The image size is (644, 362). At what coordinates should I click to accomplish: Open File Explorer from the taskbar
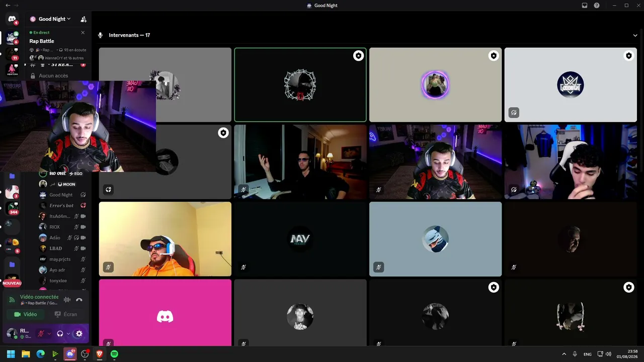[26, 354]
